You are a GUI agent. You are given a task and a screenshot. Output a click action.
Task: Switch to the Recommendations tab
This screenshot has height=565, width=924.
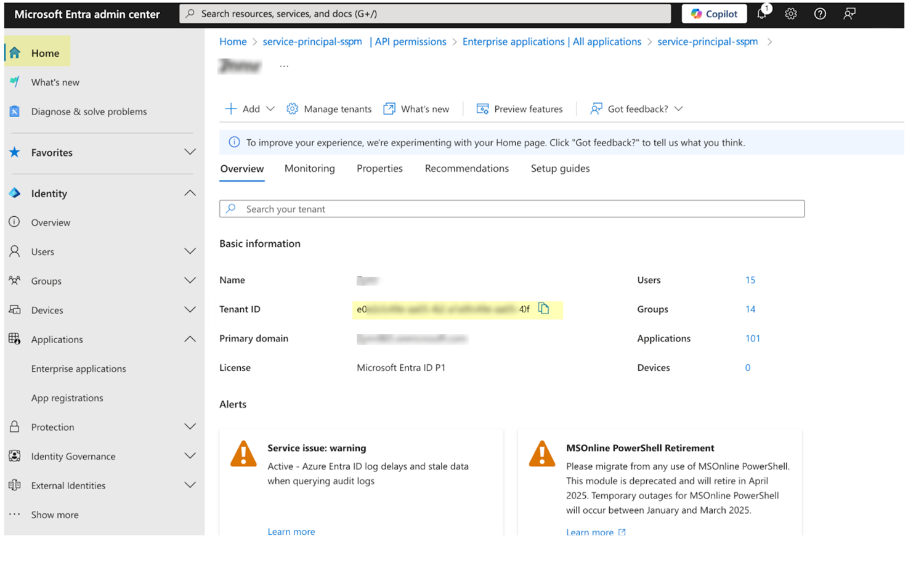(466, 168)
